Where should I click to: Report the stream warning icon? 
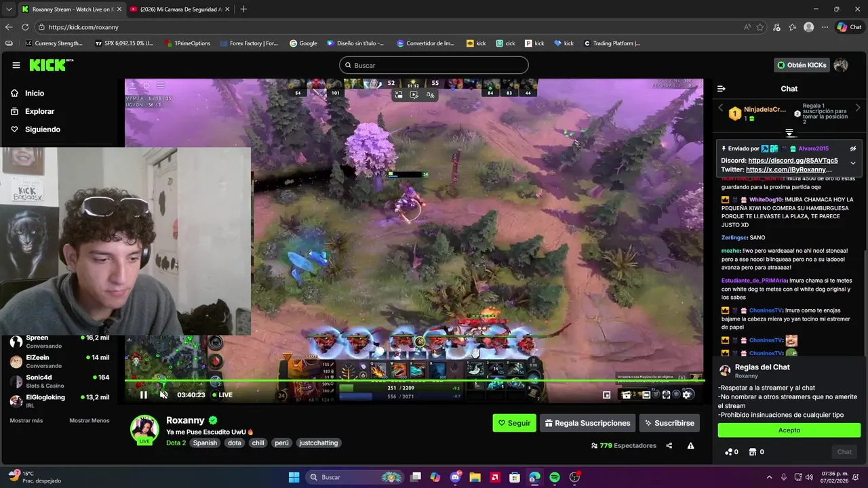(x=690, y=445)
